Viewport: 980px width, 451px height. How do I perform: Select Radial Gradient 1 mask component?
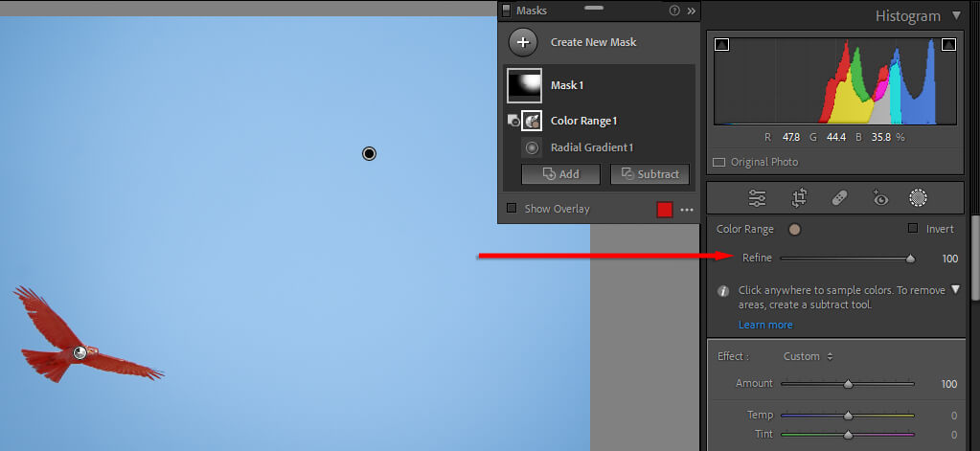[591, 147]
